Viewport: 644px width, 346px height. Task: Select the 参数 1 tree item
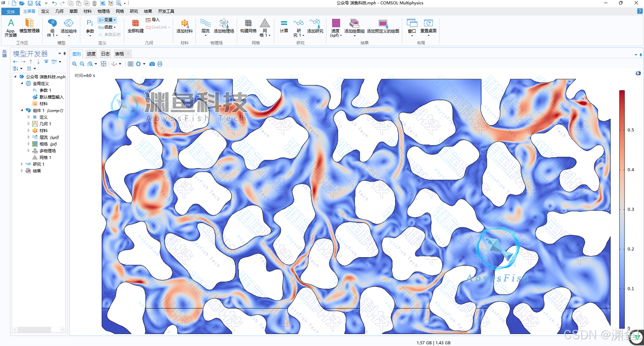pos(42,90)
